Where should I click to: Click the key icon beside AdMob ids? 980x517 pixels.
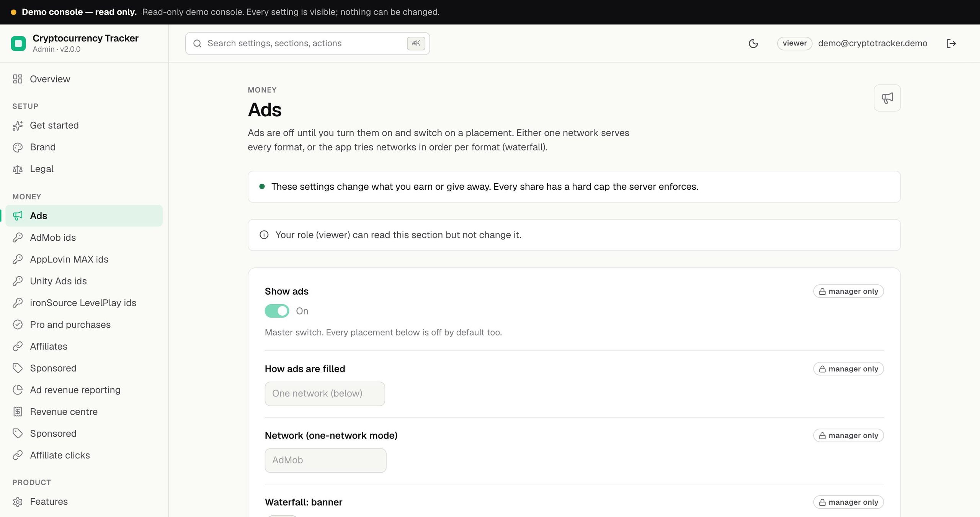[x=18, y=238]
